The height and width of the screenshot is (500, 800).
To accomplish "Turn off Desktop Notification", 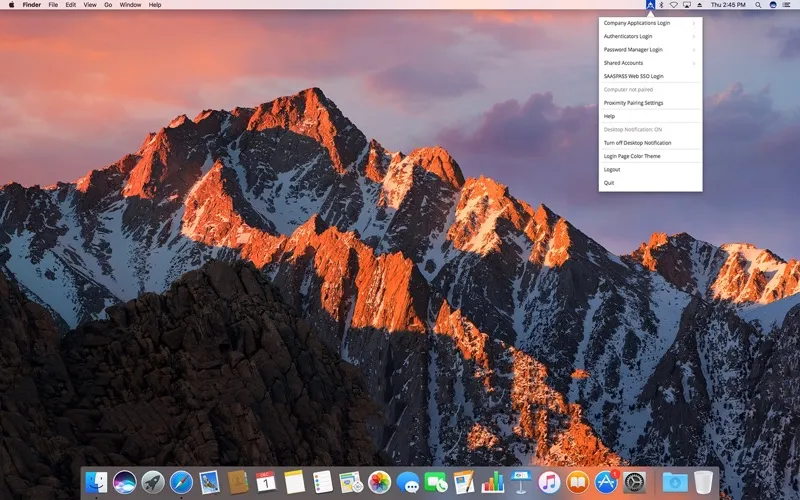I will [x=637, y=143].
